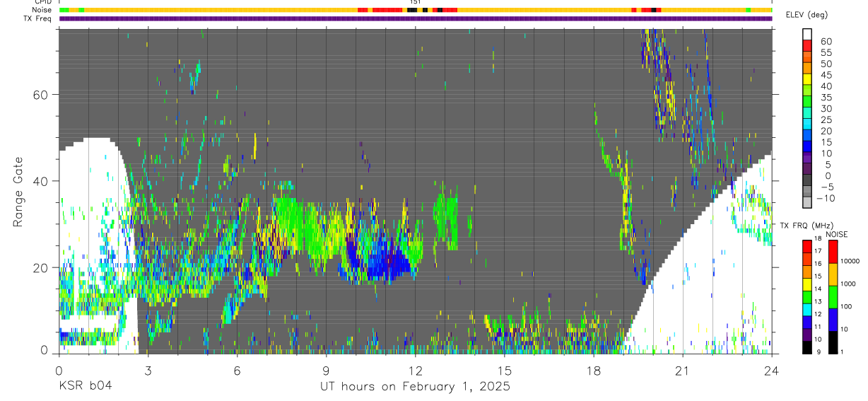This screenshot has height=401, width=868.
Task: Click the x-axis tick label "9"
Action: (326, 370)
